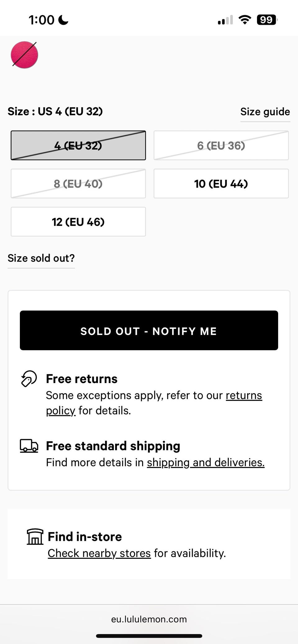The image size is (298, 644).
Task: Tap the free returns tag icon
Action: [x=29, y=379]
